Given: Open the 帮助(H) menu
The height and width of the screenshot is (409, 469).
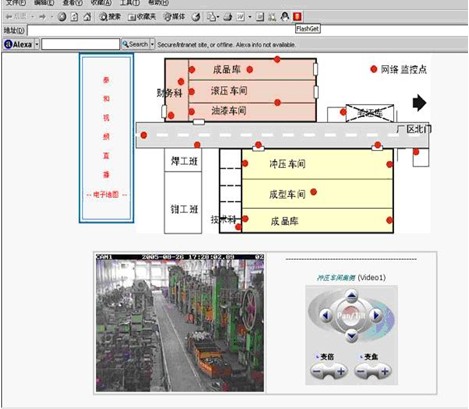Looking at the screenshot, I should tap(158, 3).
